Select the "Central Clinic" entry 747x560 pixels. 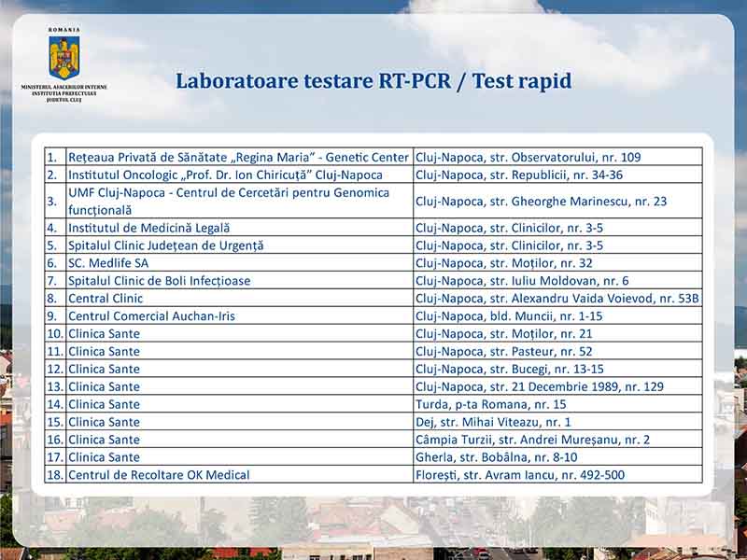click(106, 299)
